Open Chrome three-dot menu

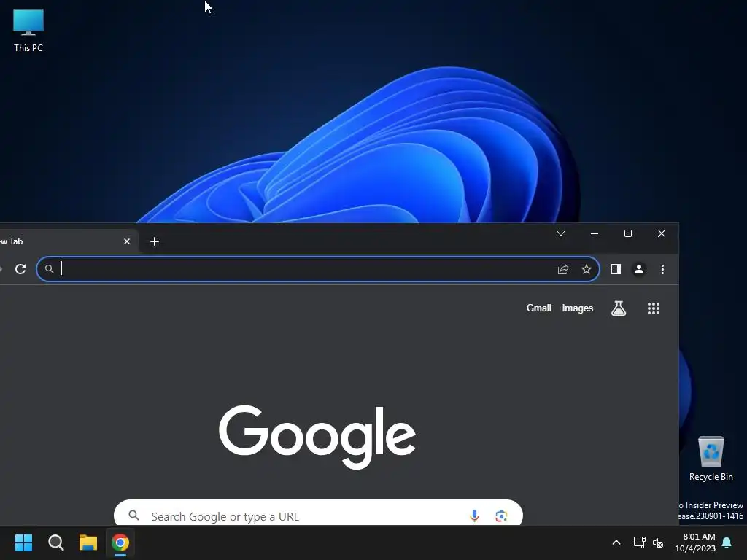tap(662, 269)
